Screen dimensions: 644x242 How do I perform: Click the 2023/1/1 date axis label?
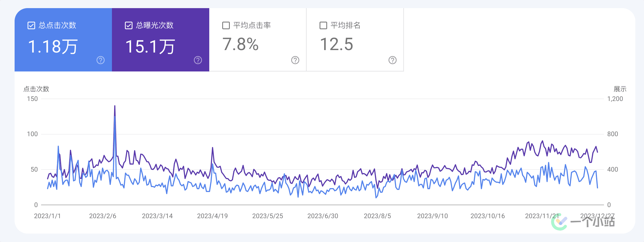47,216
